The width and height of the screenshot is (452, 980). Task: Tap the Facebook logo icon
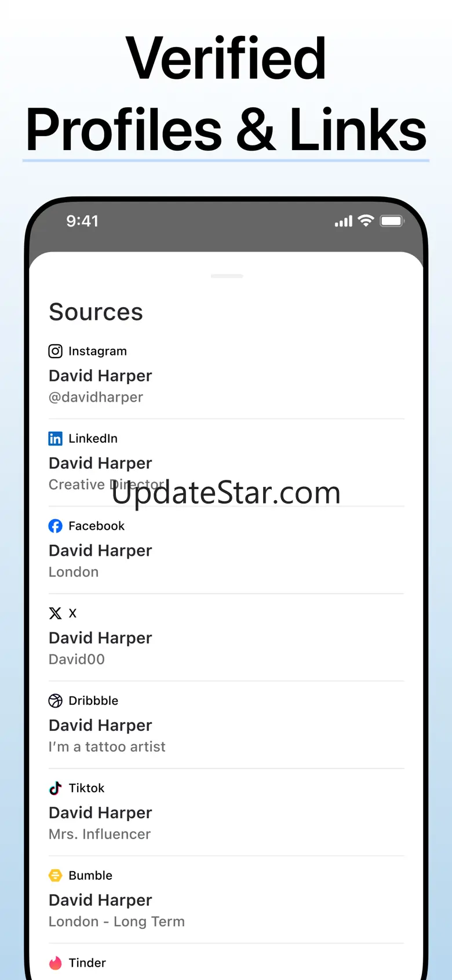[x=55, y=526]
